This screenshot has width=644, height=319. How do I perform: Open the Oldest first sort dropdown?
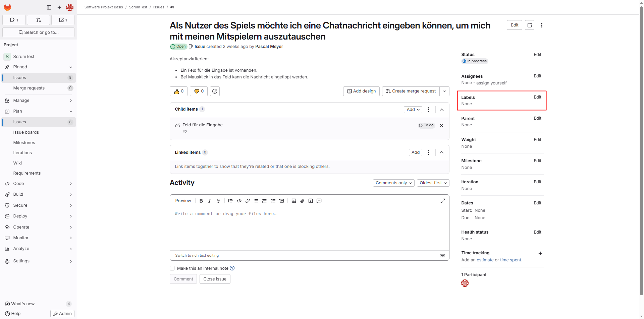tap(433, 183)
